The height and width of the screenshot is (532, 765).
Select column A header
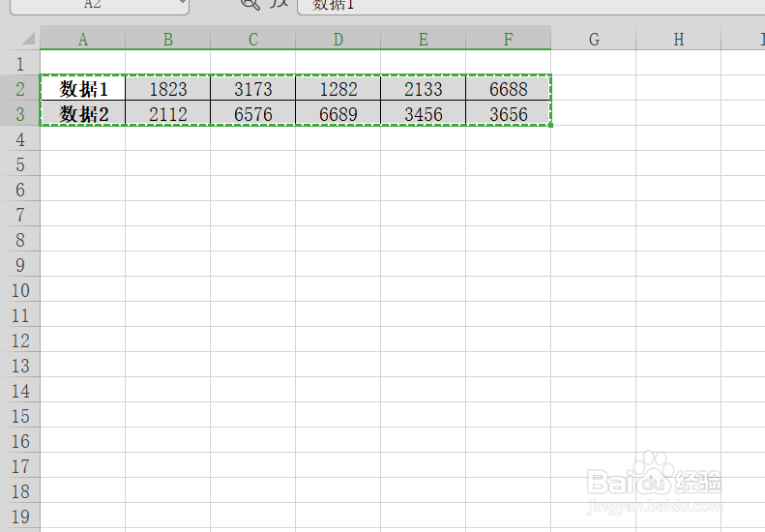[83, 38]
